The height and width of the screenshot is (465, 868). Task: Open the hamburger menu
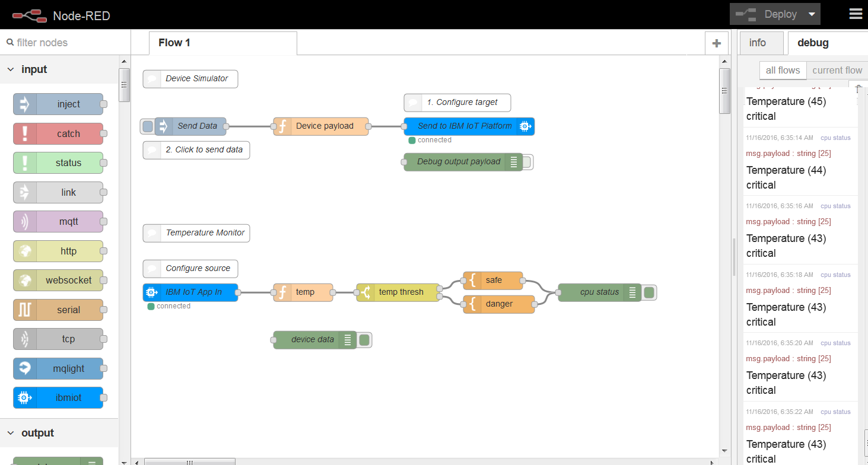click(x=855, y=13)
